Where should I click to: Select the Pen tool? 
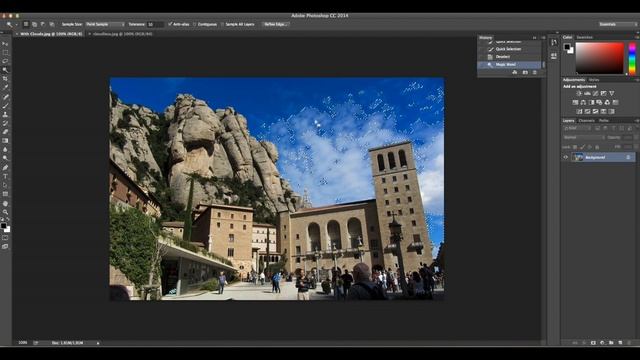(x=5, y=168)
